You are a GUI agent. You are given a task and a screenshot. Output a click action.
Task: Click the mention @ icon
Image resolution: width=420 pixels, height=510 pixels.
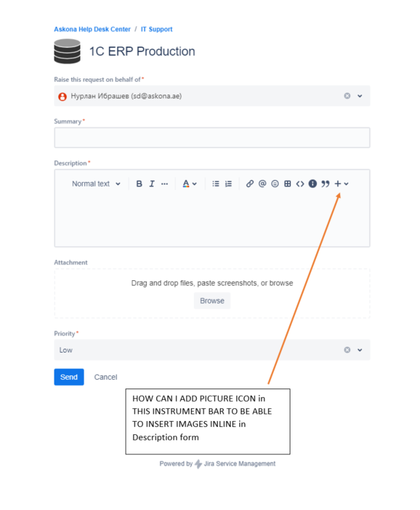[262, 184]
